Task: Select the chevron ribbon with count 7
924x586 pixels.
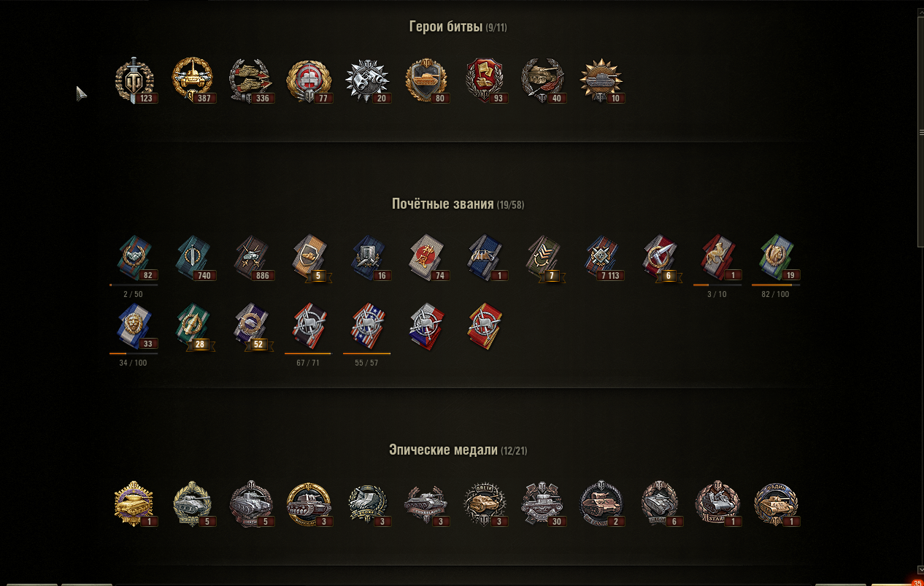Action: click(x=545, y=258)
